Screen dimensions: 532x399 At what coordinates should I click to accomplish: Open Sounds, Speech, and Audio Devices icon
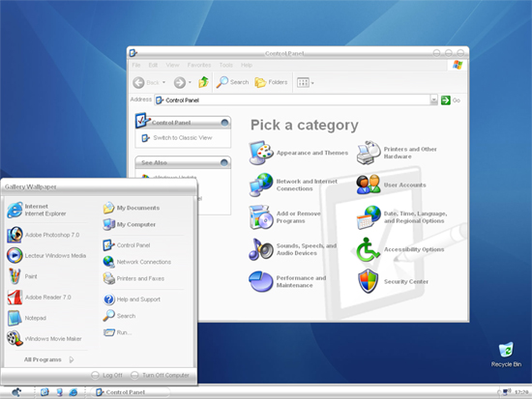(x=261, y=249)
